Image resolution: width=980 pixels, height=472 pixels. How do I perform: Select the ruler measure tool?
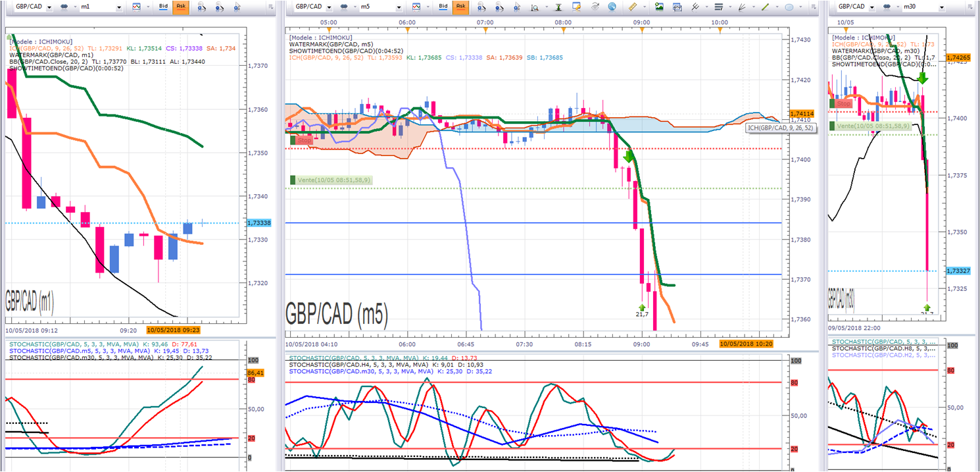point(633,7)
